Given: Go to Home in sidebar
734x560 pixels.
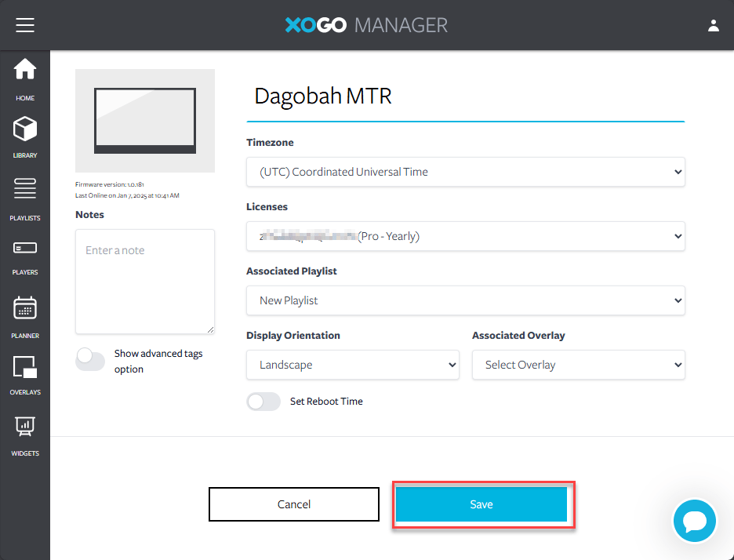Looking at the screenshot, I should [25, 78].
